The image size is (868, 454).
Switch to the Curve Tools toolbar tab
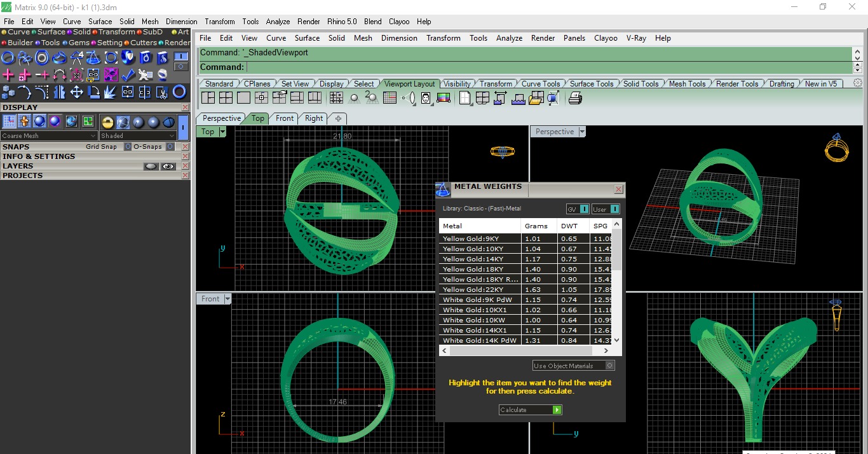(540, 84)
